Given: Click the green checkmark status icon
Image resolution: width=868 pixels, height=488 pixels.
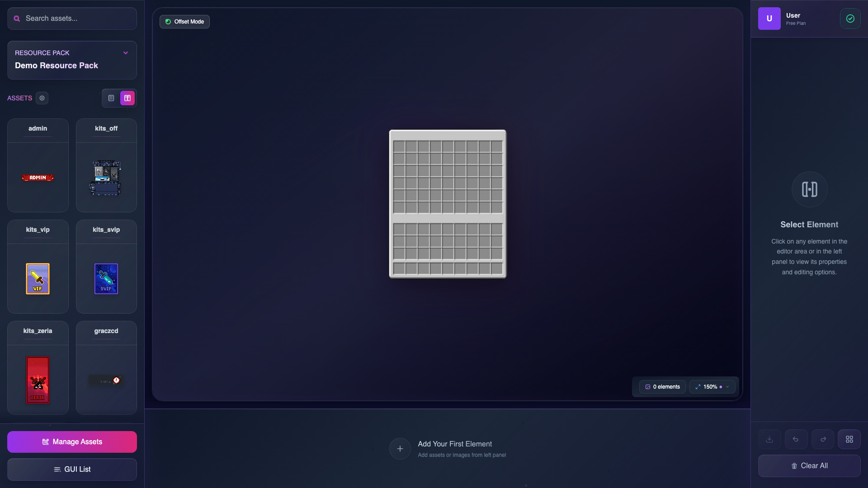Looking at the screenshot, I should click(x=850, y=19).
